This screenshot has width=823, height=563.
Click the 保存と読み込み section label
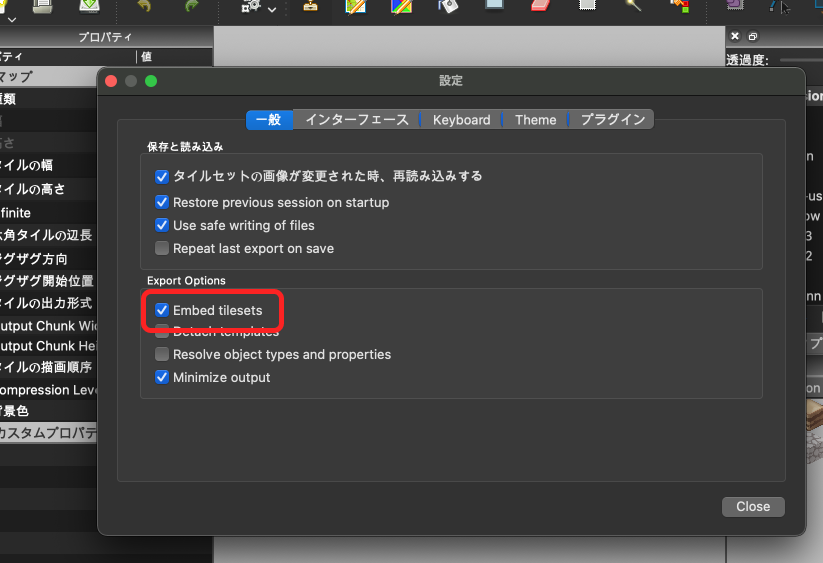185,147
